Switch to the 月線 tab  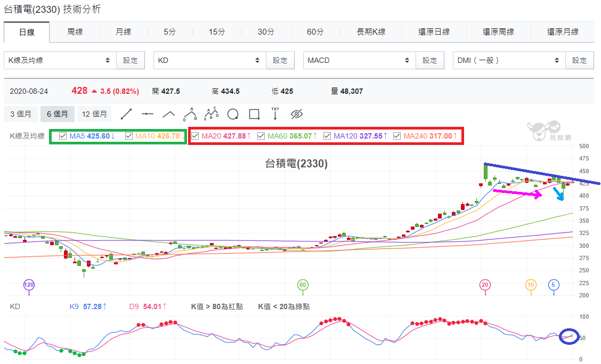pyautogui.click(x=124, y=32)
